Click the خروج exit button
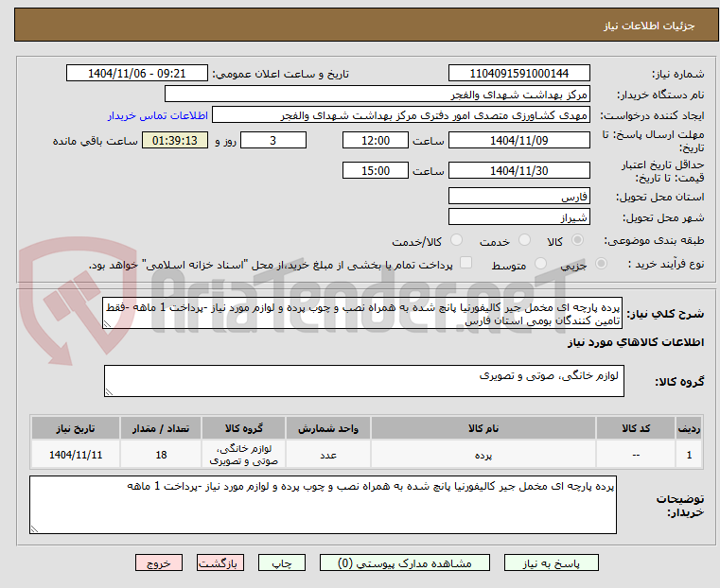 (159, 562)
